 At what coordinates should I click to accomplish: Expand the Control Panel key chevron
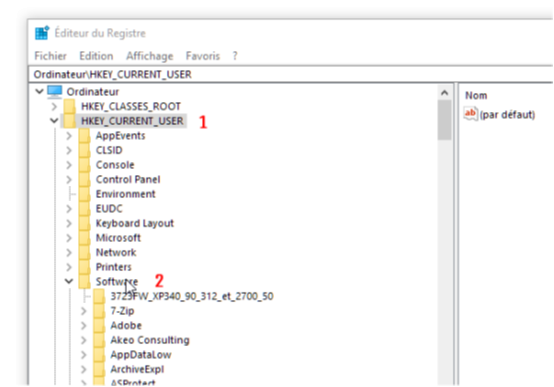(69, 180)
